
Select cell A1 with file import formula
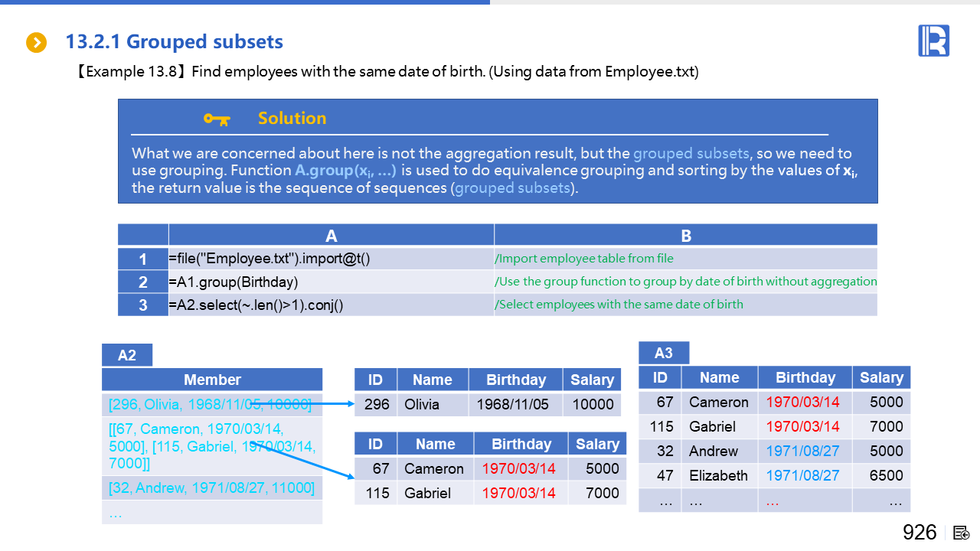(331, 259)
